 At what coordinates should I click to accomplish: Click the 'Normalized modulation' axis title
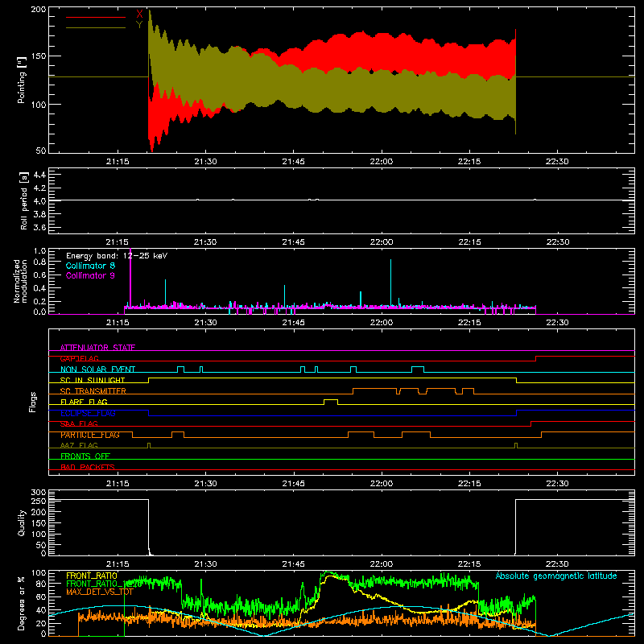pyautogui.click(x=20, y=281)
